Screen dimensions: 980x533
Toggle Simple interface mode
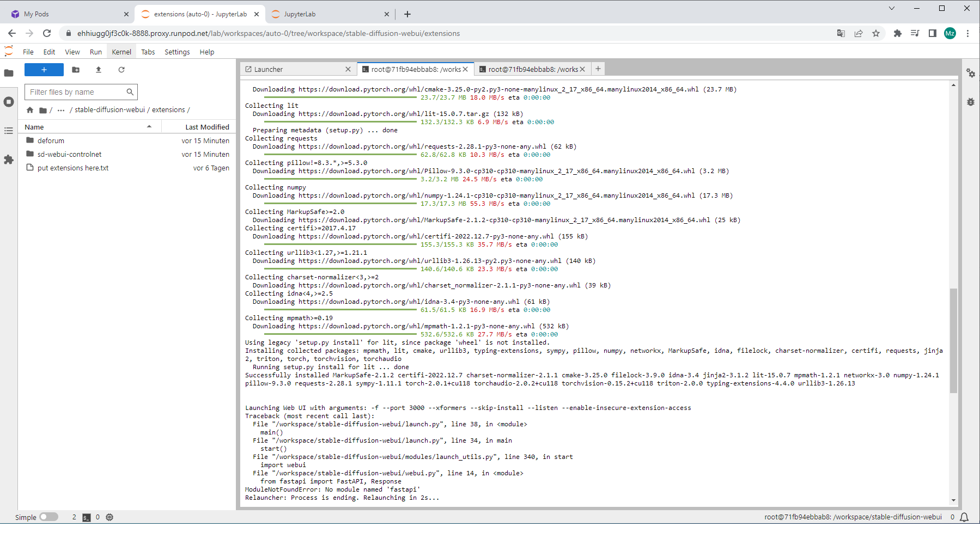click(48, 517)
